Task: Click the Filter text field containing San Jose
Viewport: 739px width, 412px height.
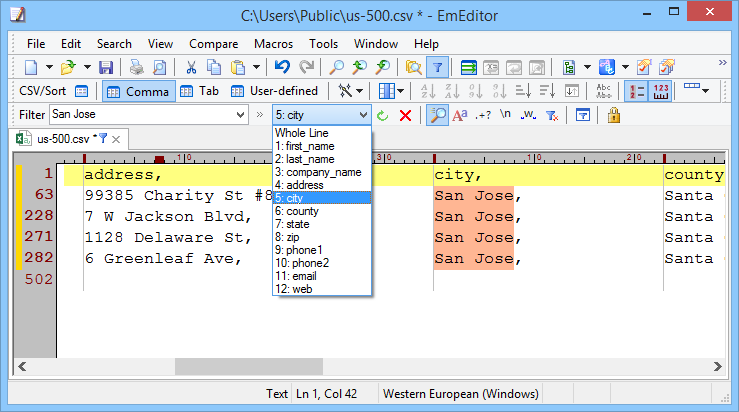Action: [x=141, y=115]
